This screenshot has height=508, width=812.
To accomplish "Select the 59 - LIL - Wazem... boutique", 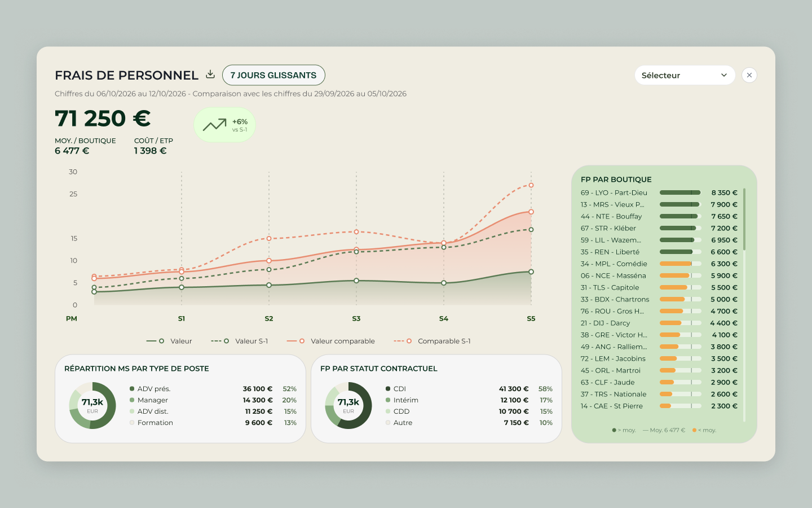I will (x=659, y=240).
